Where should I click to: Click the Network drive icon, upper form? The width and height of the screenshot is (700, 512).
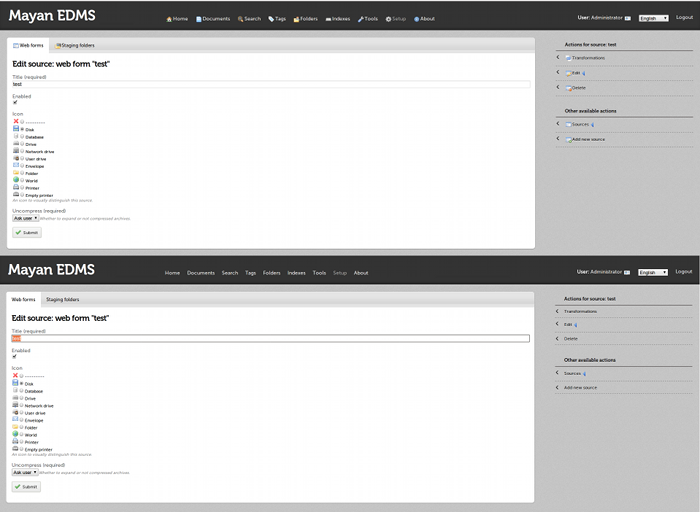click(16, 151)
